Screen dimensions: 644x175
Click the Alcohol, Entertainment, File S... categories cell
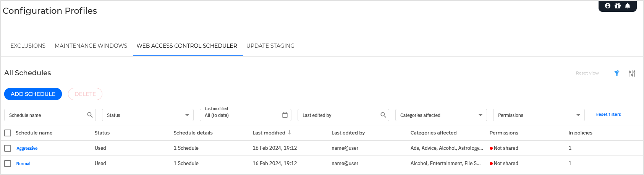446,163
